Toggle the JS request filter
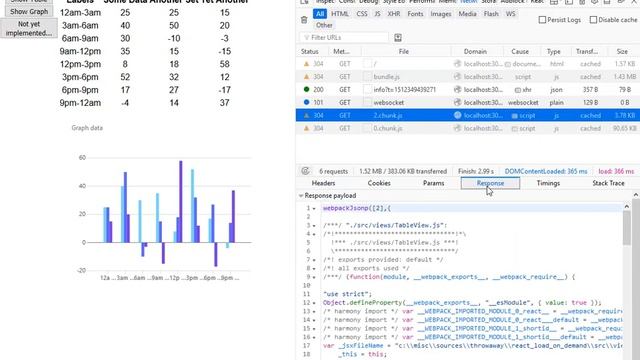This screenshot has height=360, width=640. 378,14
